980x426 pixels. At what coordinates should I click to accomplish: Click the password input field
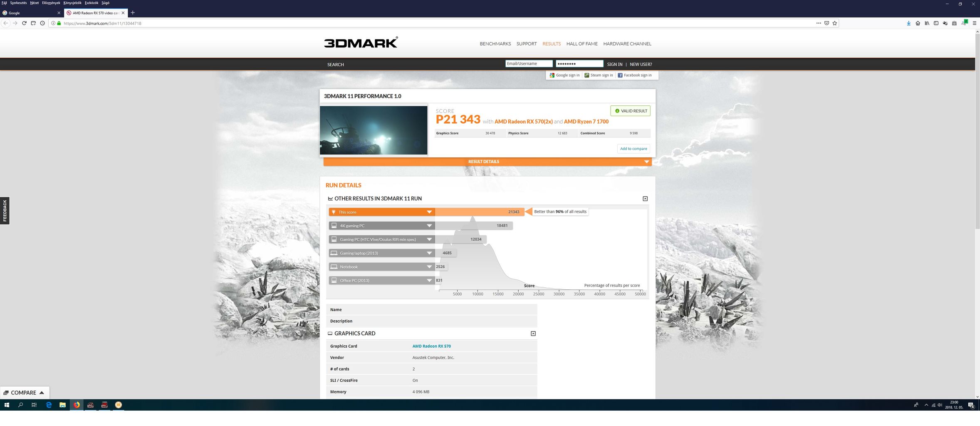click(579, 64)
